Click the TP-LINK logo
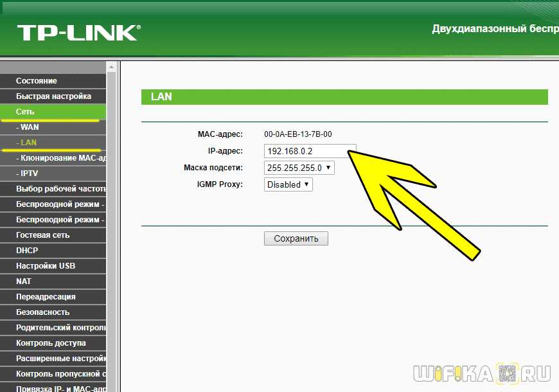The width and height of the screenshot is (559, 392). (x=79, y=33)
